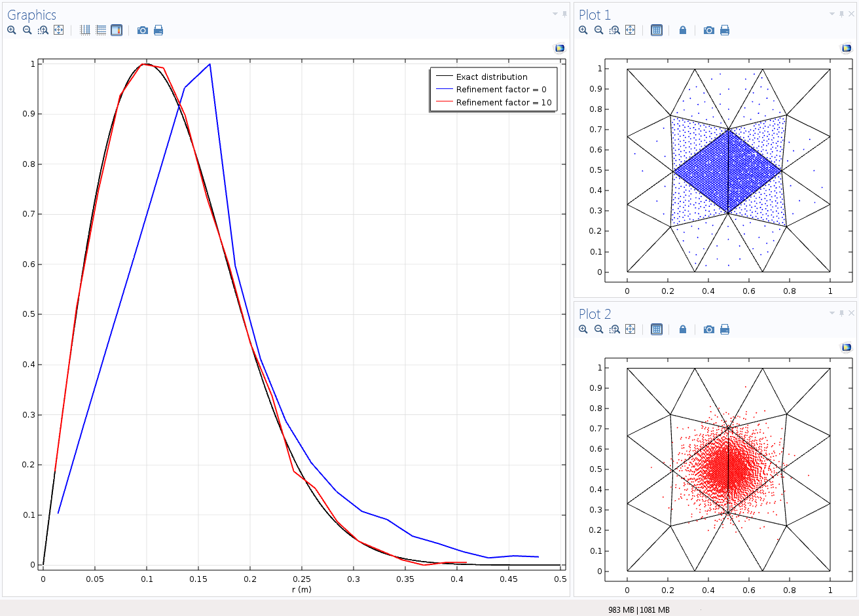Open the Plot 2 window position dropdown arrow

832,313
